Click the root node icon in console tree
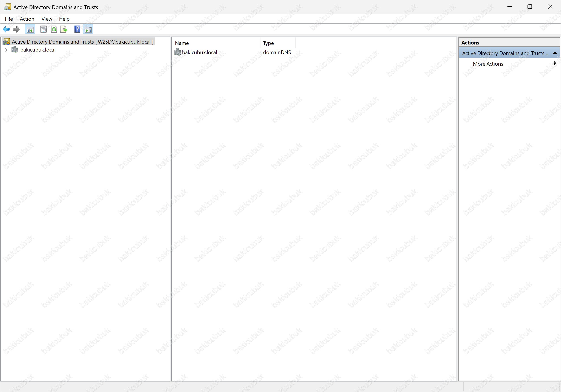This screenshot has width=561, height=392. point(6,42)
